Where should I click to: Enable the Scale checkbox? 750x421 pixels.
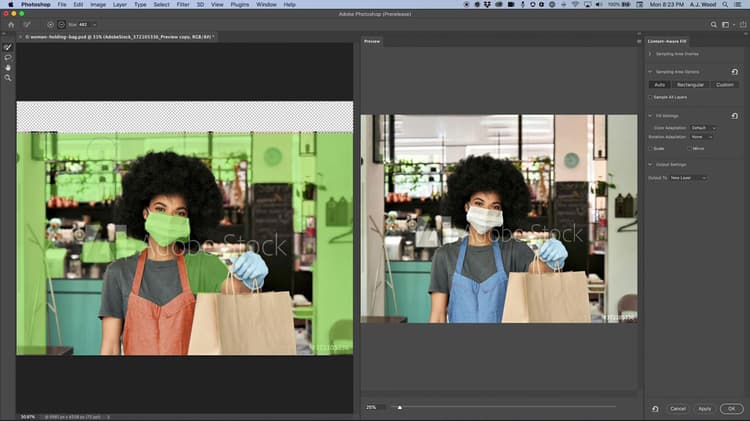(x=650, y=149)
